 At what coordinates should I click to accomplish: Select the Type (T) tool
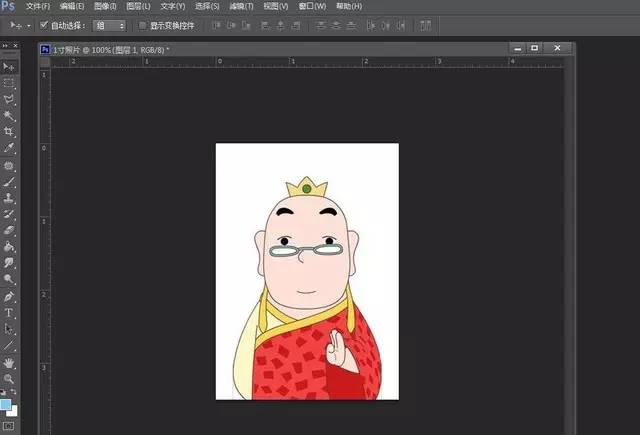pyautogui.click(x=9, y=313)
